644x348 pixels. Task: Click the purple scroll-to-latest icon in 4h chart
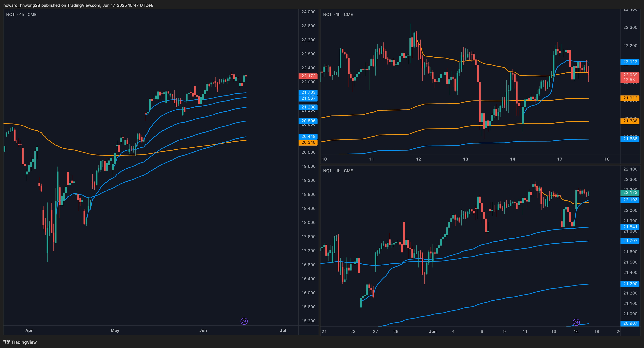click(244, 321)
